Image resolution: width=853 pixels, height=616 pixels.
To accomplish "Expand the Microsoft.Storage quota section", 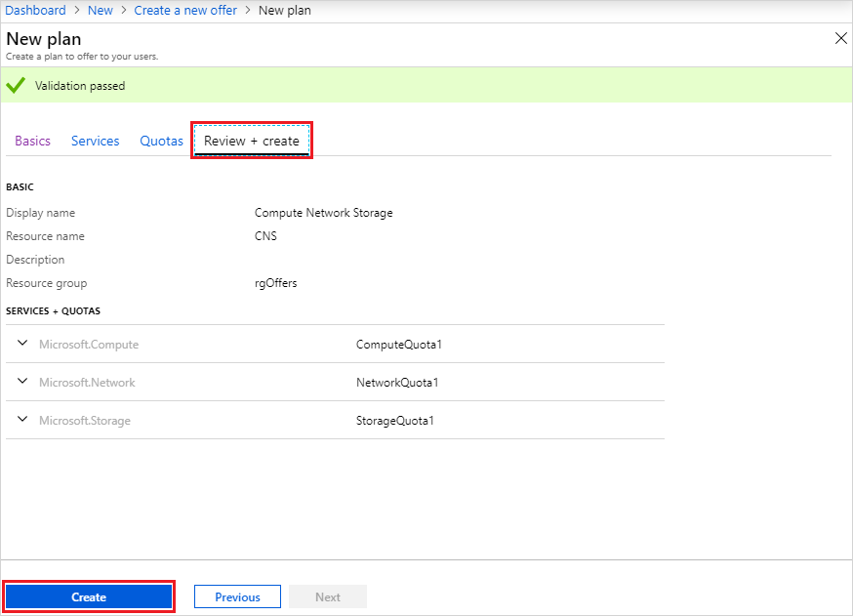I will (21, 419).
